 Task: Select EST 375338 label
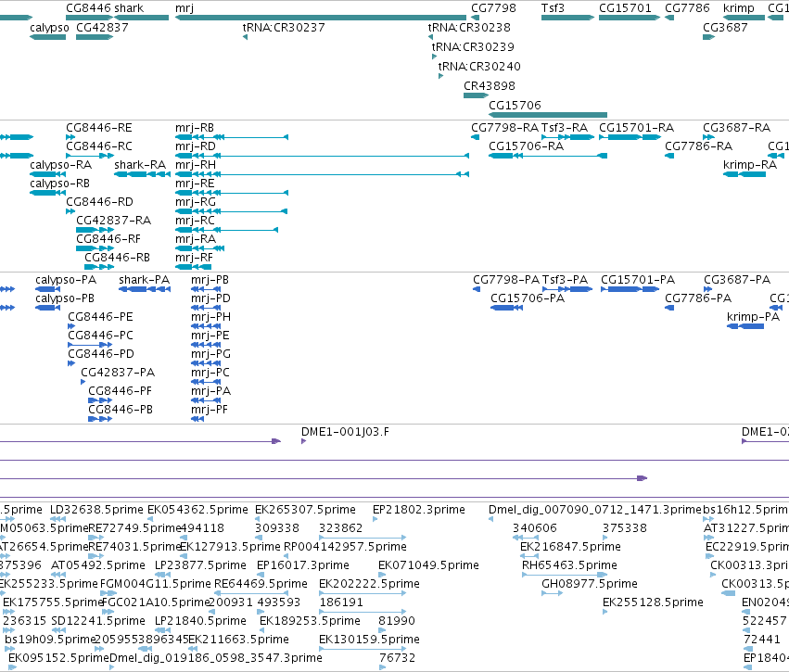(x=625, y=528)
